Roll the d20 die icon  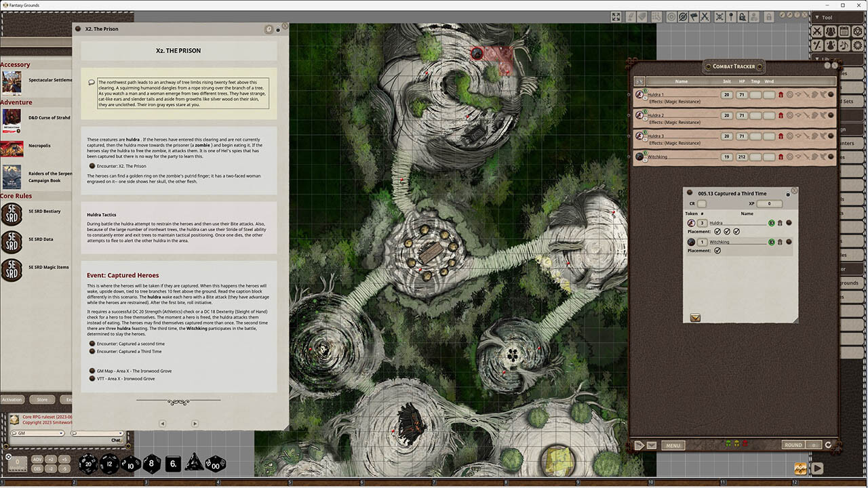click(89, 464)
